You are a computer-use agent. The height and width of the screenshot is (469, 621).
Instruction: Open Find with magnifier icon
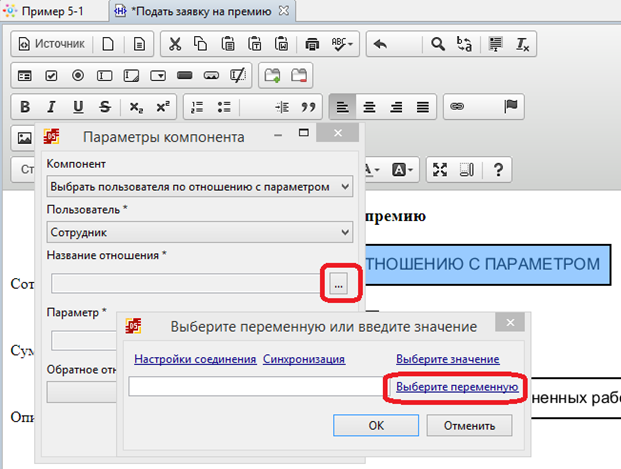(437, 44)
